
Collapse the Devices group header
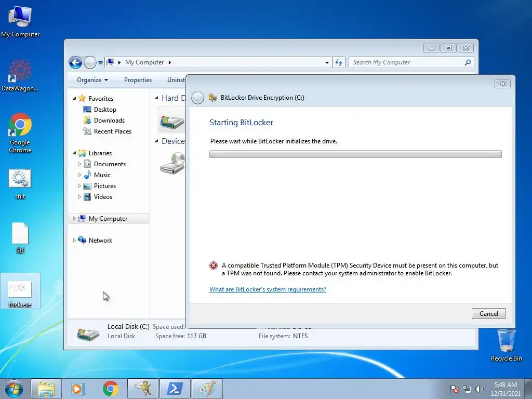(156, 141)
